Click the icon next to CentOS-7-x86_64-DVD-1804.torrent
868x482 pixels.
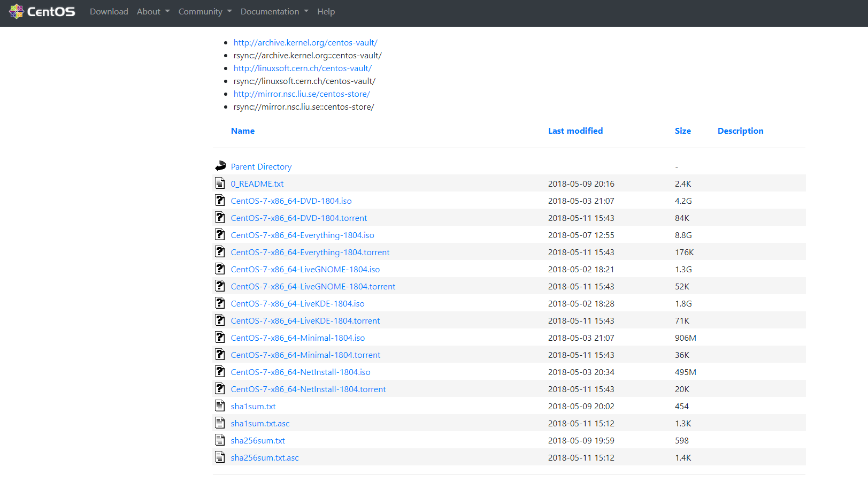click(x=220, y=217)
